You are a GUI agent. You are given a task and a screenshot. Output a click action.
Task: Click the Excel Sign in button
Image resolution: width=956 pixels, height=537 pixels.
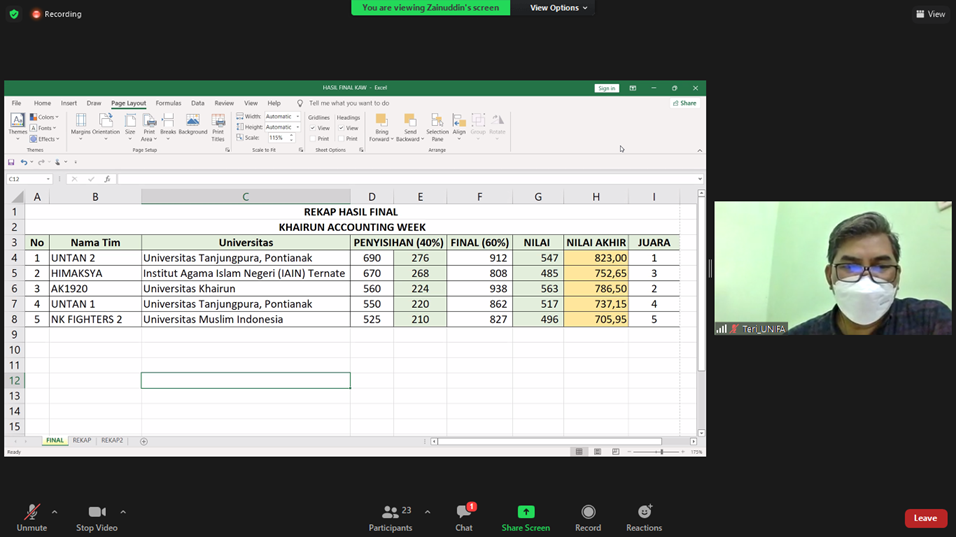click(607, 88)
